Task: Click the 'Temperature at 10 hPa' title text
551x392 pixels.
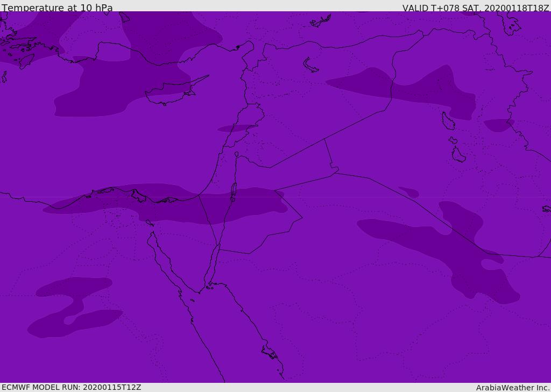Action: (57, 8)
